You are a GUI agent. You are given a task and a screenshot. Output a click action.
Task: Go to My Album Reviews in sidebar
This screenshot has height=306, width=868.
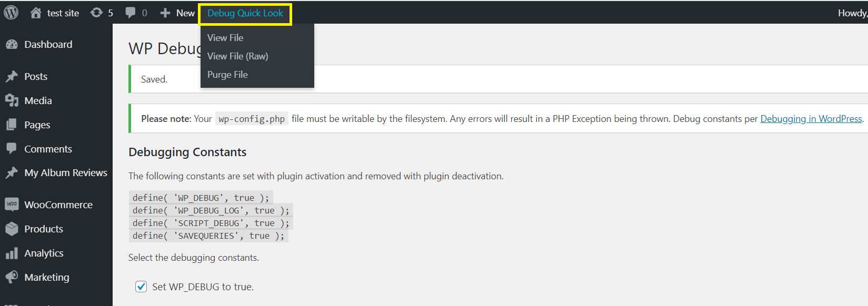tap(65, 173)
